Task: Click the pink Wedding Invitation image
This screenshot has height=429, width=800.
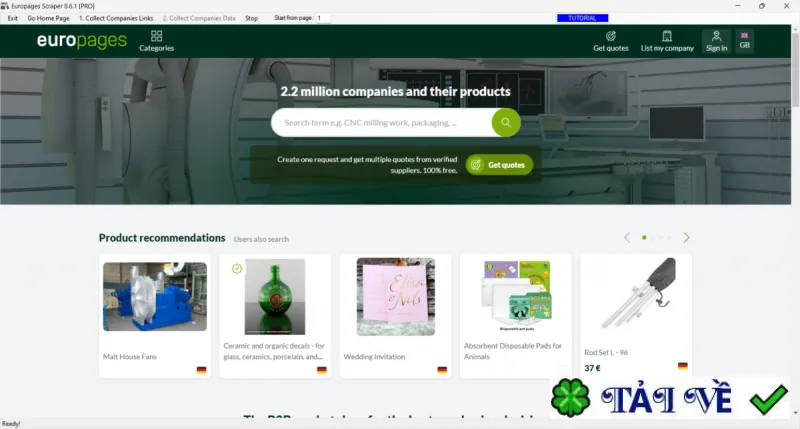Action: [395, 296]
